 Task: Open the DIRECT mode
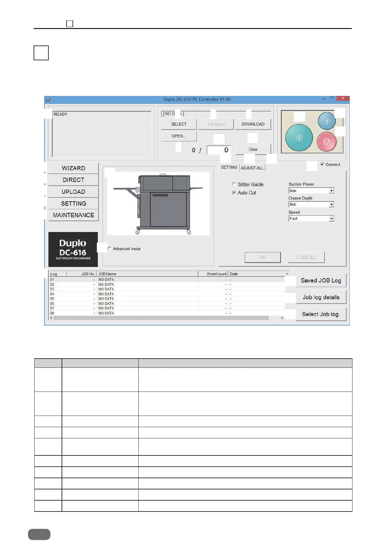73,180
